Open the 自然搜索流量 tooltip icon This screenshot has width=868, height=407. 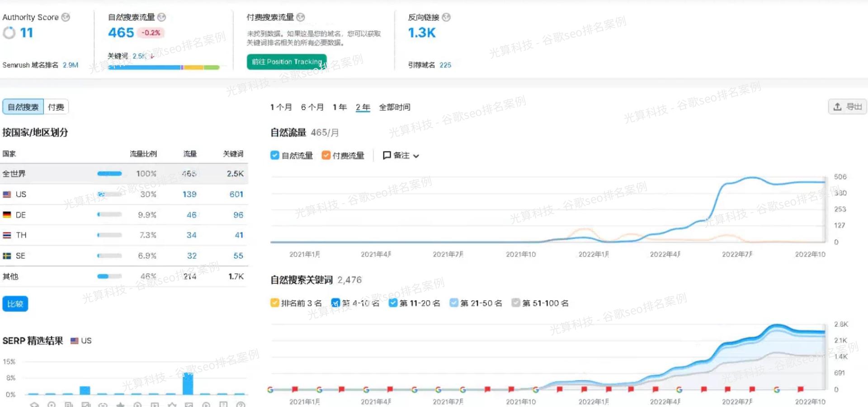pos(162,17)
